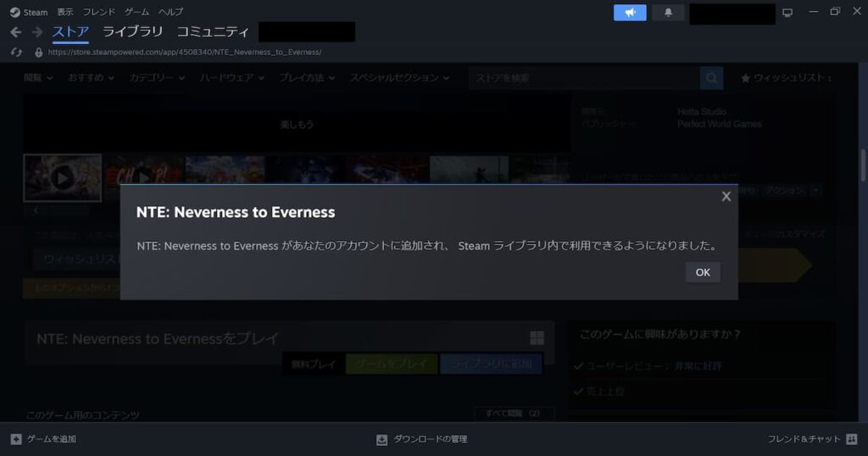Open the Perfect World Games publisher link
This screenshot has height=456, width=868.
click(719, 124)
